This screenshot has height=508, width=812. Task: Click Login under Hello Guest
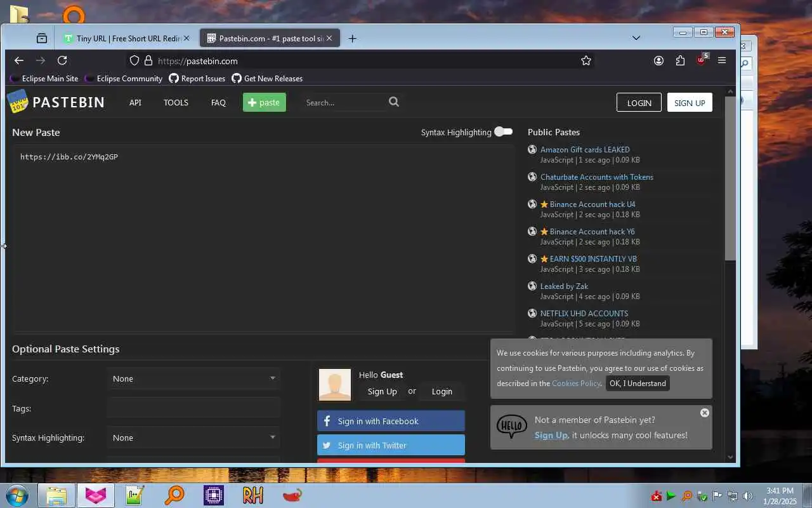point(442,391)
